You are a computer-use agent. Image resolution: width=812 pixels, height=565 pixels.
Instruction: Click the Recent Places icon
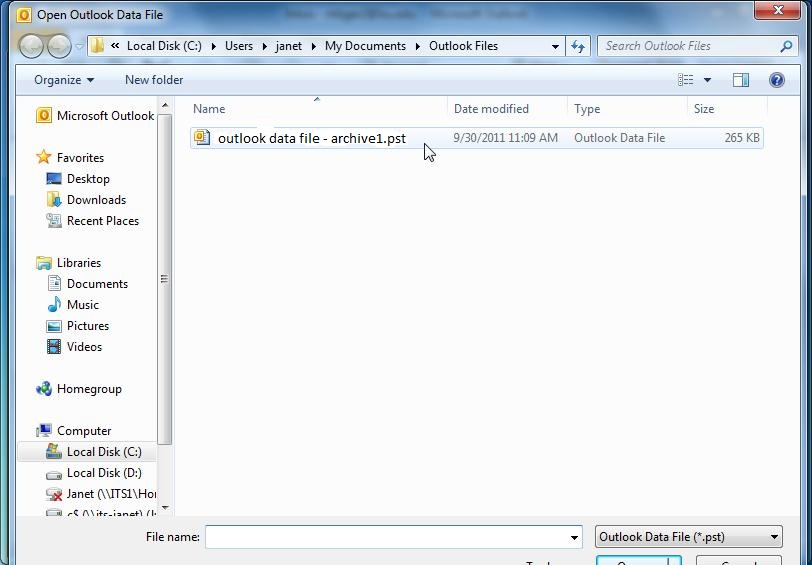(54, 221)
